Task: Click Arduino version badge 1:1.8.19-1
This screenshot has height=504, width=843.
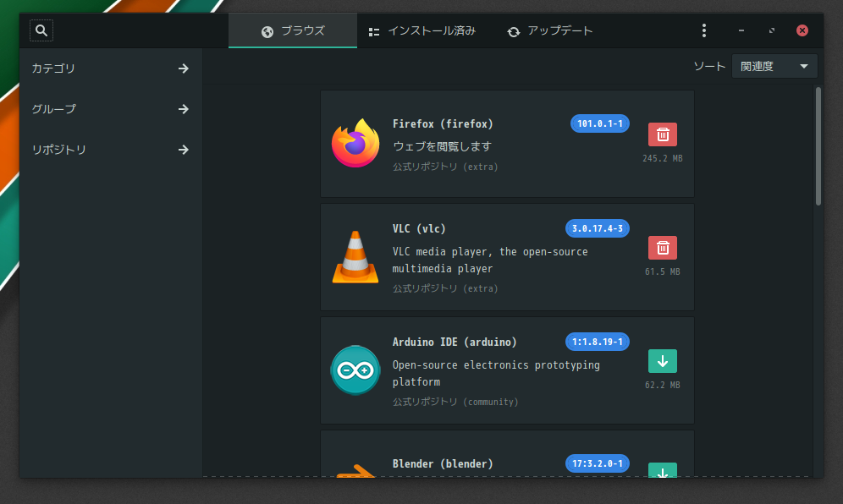Action: click(x=598, y=342)
